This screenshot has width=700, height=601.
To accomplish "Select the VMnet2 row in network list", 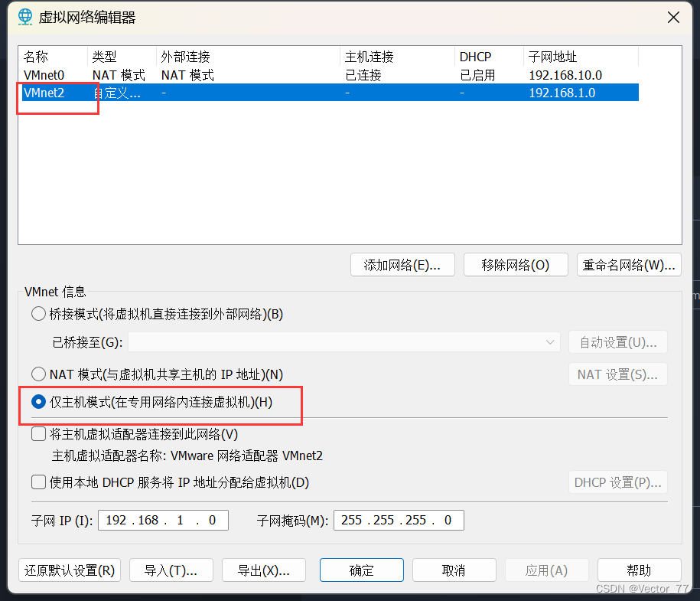I will (x=330, y=93).
